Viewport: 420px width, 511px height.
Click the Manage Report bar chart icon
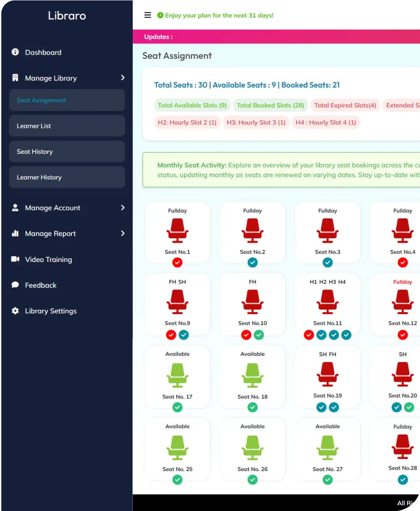pos(15,233)
